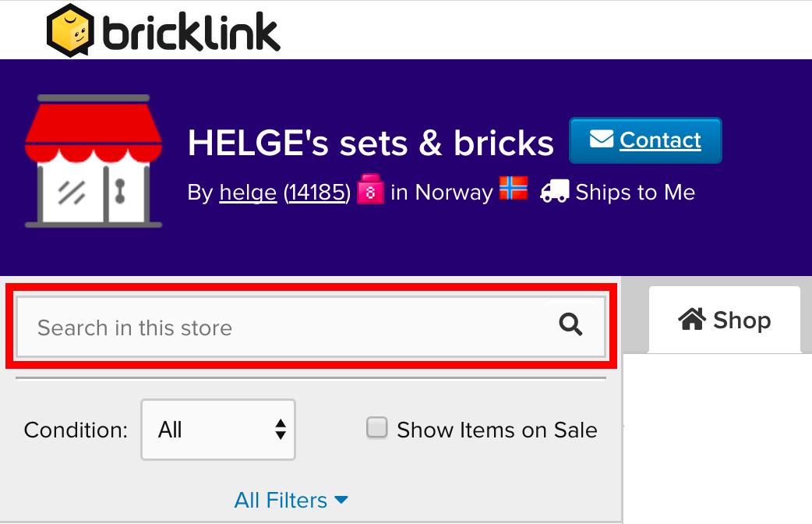Click the house icon on Shop tab
The height and width of the screenshot is (524, 812).
point(692,319)
